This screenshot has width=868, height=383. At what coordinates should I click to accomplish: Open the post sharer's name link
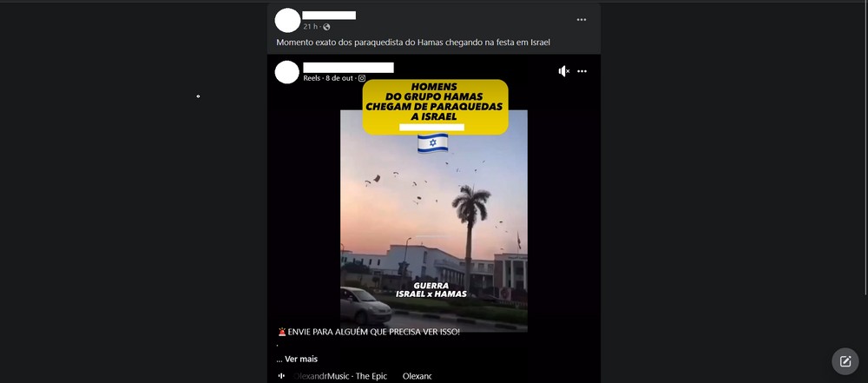pyautogui.click(x=329, y=16)
